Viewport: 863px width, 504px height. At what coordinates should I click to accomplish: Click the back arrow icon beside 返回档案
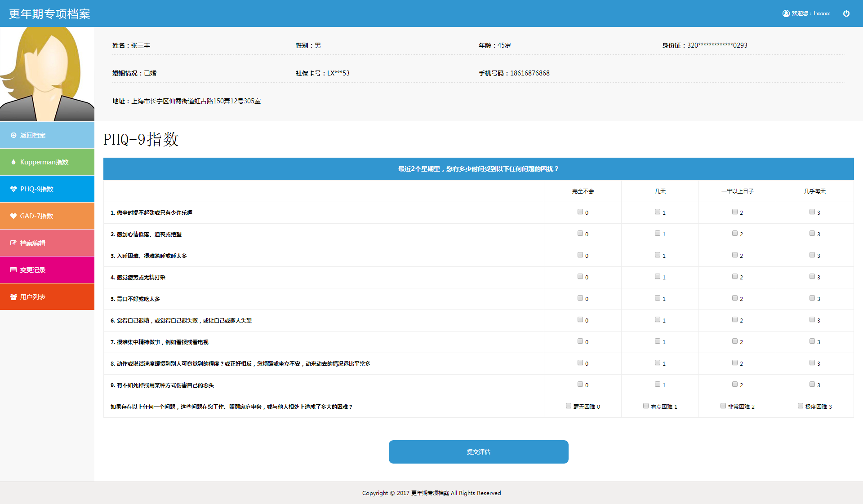tap(13, 135)
